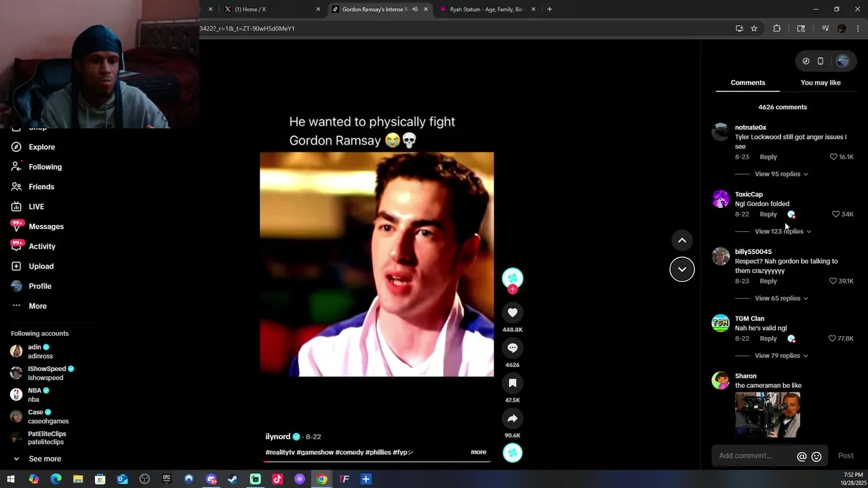868x488 pixels.
Task: Like billy550045's comment heart
Action: (x=833, y=281)
